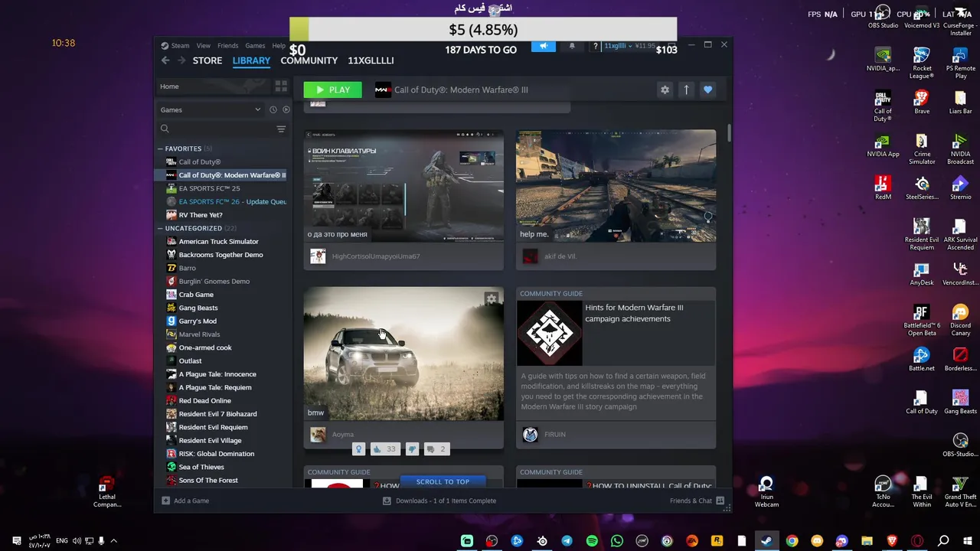Click the library Home button
The height and width of the screenshot is (551, 980).
[214, 86]
